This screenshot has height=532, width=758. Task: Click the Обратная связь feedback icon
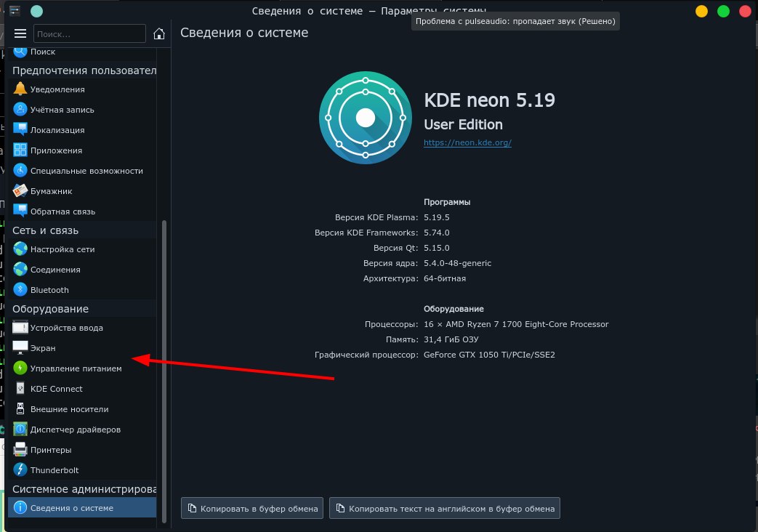click(20, 211)
